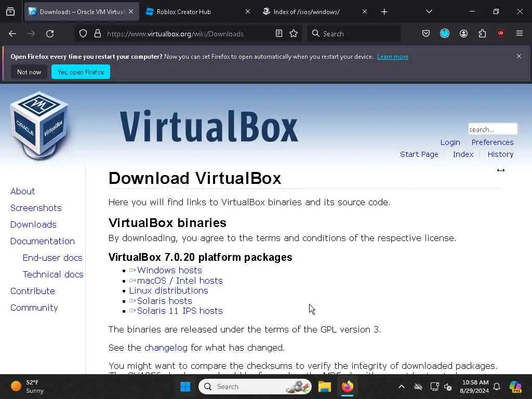Toggle page width double-arrow icon
This screenshot has height=399, width=532.
(501, 170)
